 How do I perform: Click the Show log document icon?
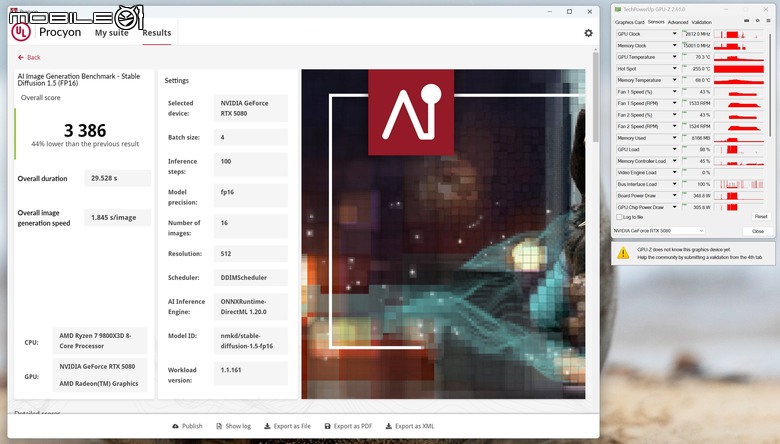pos(219,426)
